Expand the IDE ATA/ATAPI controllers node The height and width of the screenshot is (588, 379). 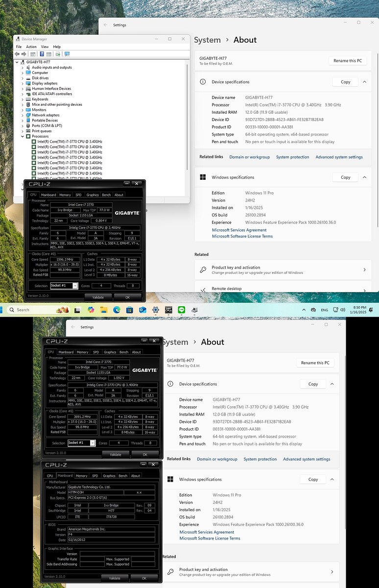[x=23, y=94]
